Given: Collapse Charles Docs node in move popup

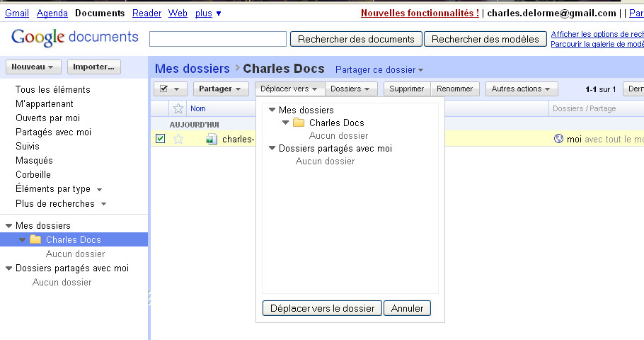Looking at the screenshot, I should (285, 123).
